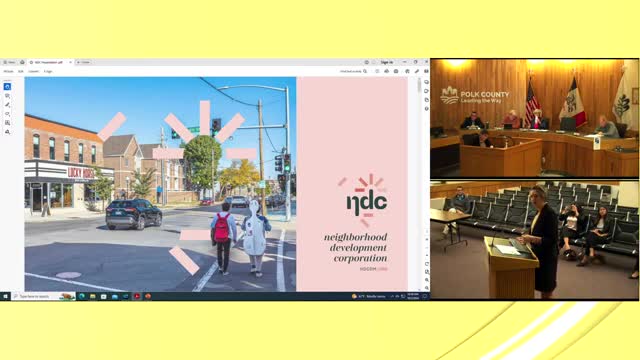Click the zoom out magnifier on right rail

click(427, 288)
